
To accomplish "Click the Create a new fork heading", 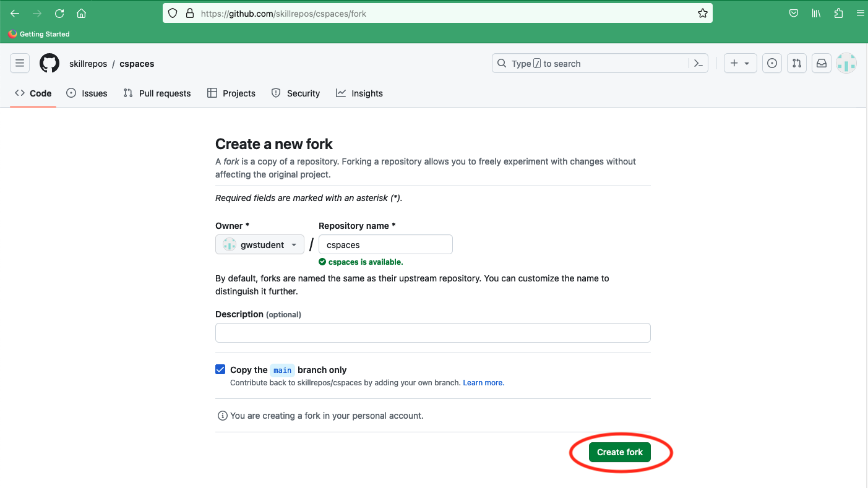I will click(274, 144).
